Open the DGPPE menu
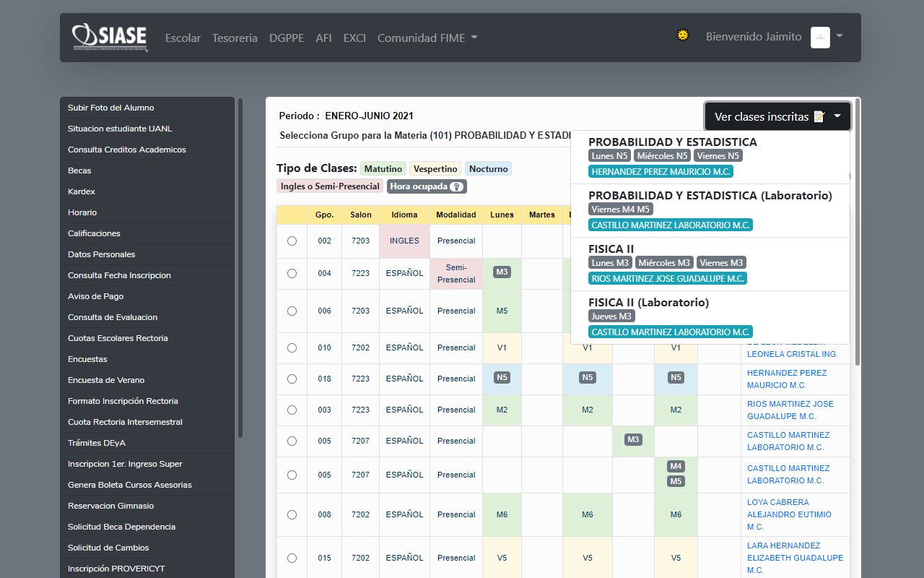Viewport: 924px width, 578px height. (x=287, y=38)
